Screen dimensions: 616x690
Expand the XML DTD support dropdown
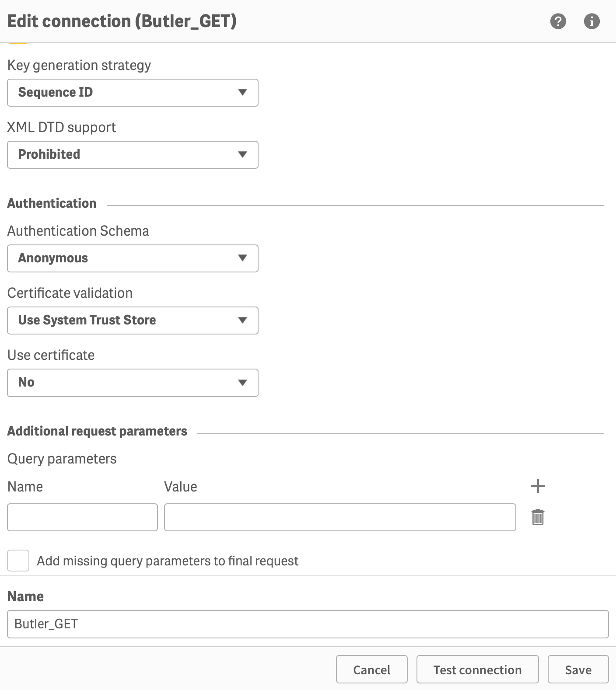(x=133, y=155)
